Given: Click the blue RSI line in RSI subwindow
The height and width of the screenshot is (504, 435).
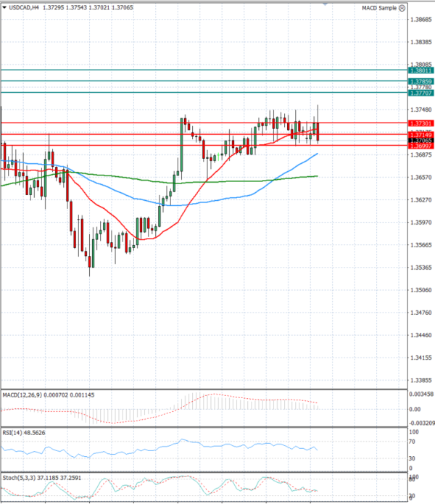Looking at the screenshot, I should coord(181,442).
